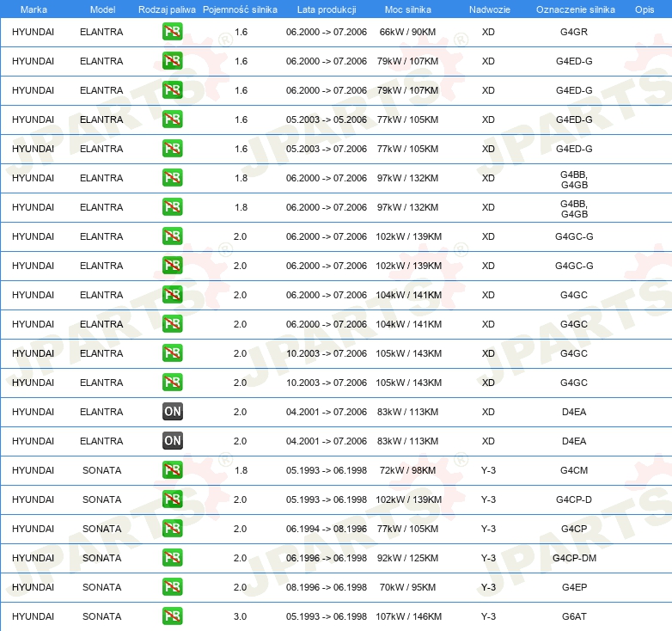Select the engine code G4CM

574,470
